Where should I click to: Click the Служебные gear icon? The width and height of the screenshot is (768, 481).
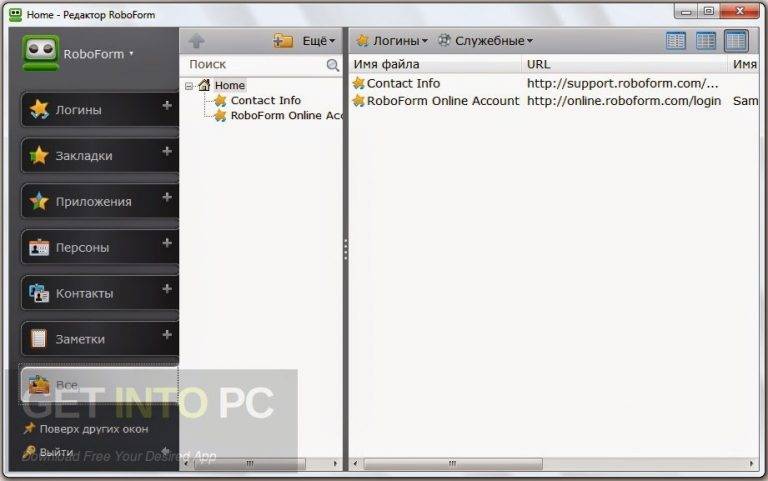tap(444, 40)
